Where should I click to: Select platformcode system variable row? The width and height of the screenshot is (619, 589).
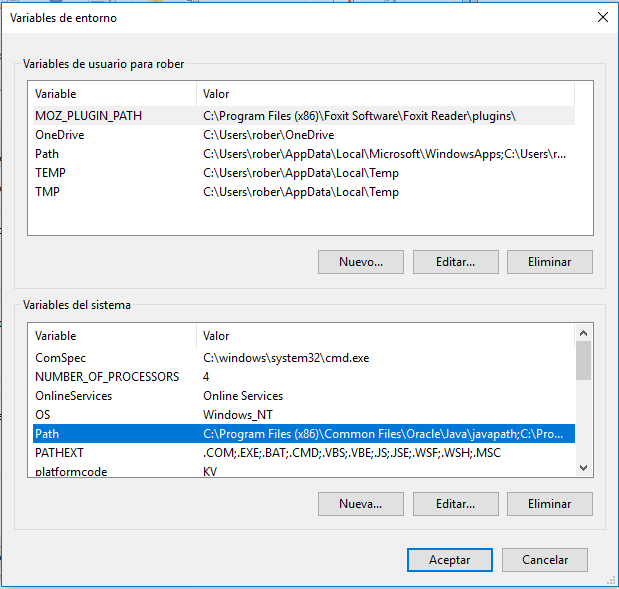(x=304, y=471)
